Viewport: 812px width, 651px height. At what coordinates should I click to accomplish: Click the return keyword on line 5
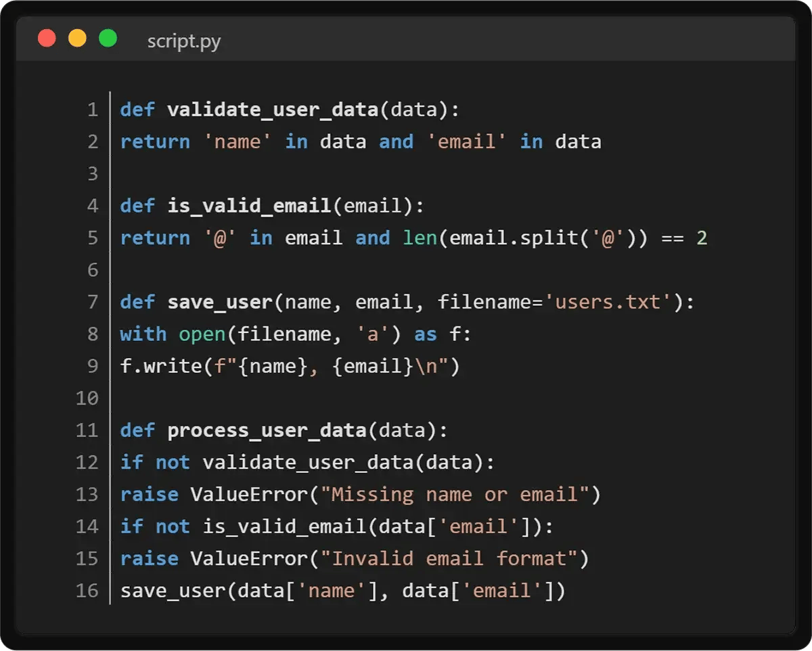click(155, 238)
